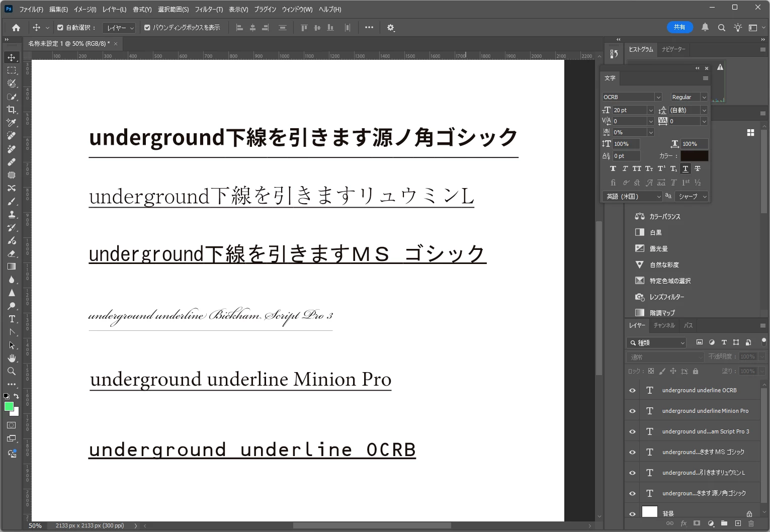Select the Eraser tool
This screenshot has width=770, height=532.
(x=12, y=253)
